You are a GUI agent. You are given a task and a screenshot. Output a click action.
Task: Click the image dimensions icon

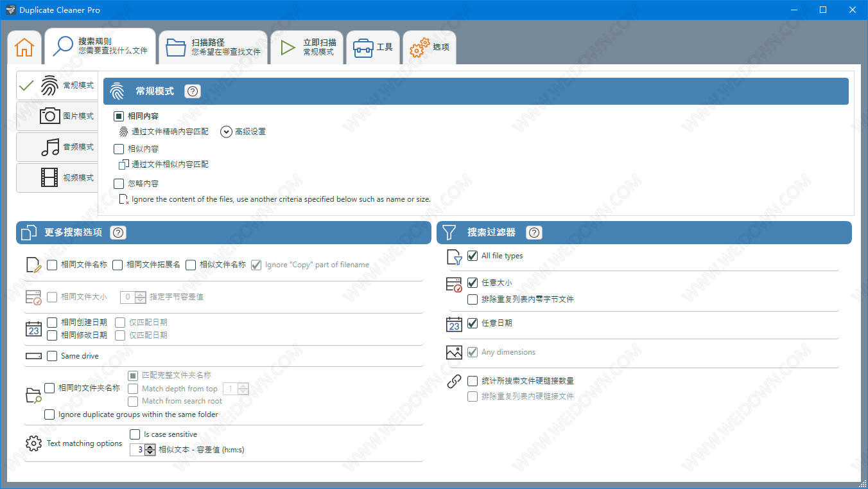454,353
